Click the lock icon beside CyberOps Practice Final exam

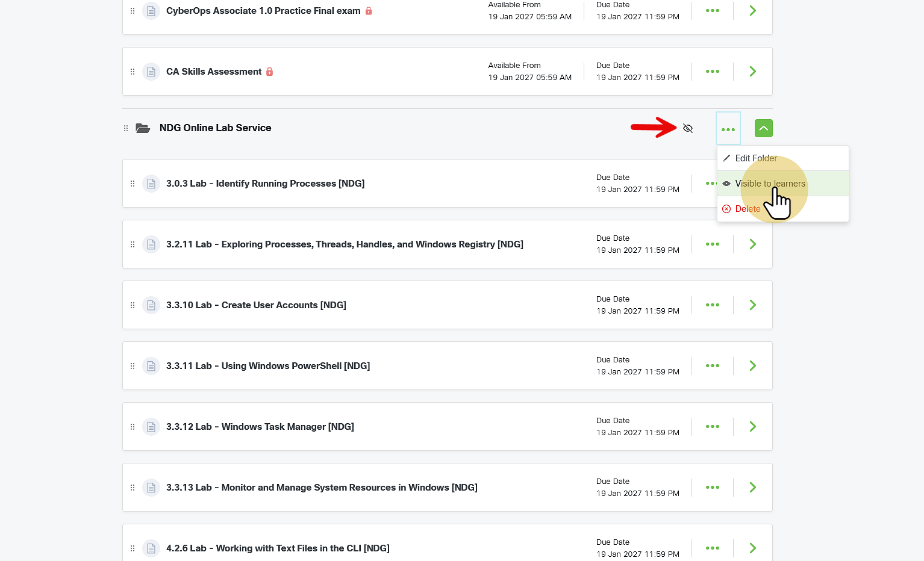pos(369,11)
